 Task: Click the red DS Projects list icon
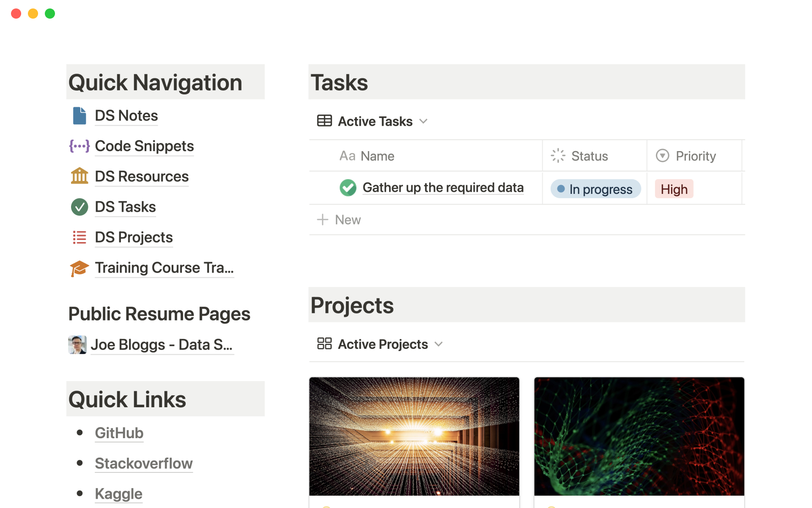tap(79, 237)
